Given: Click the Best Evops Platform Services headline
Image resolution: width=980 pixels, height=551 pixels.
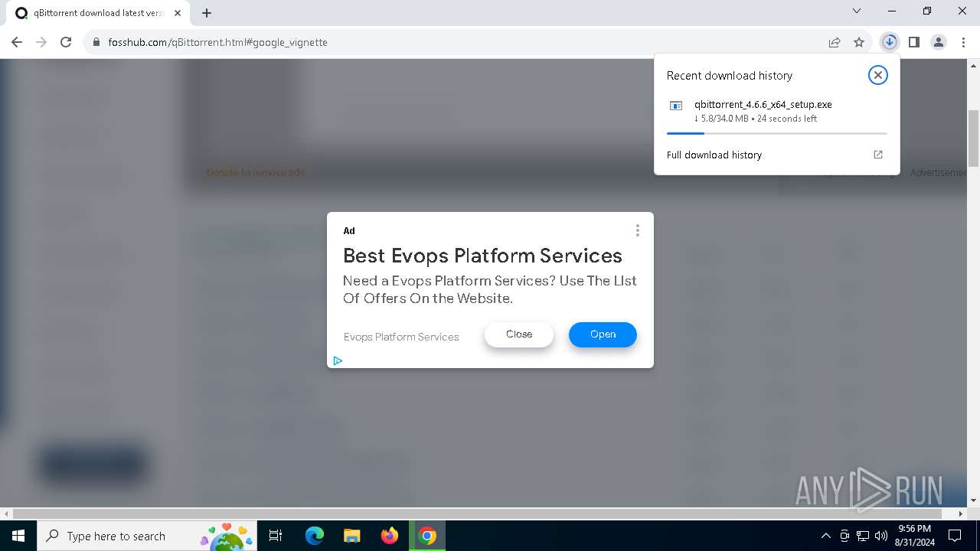Looking at the screenshot, I should coord(482,256).
